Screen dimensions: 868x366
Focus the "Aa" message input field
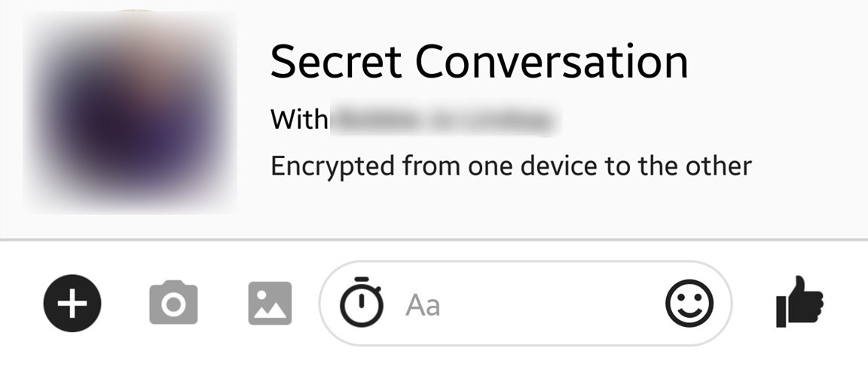coord(423,305)
